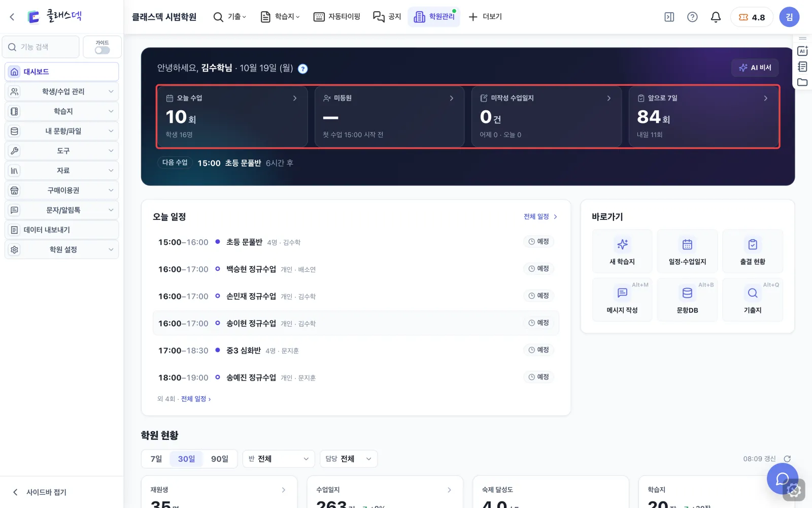
Task: Open the document list icon on right edge
Action: click(802, 67)
